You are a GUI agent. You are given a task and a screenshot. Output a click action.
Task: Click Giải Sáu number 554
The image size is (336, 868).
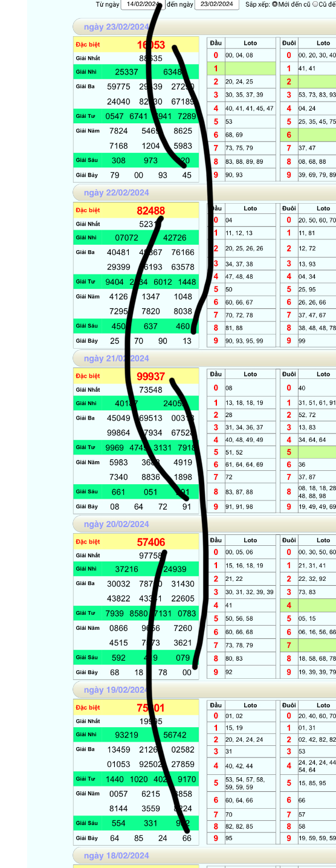(x=118, y=823)
